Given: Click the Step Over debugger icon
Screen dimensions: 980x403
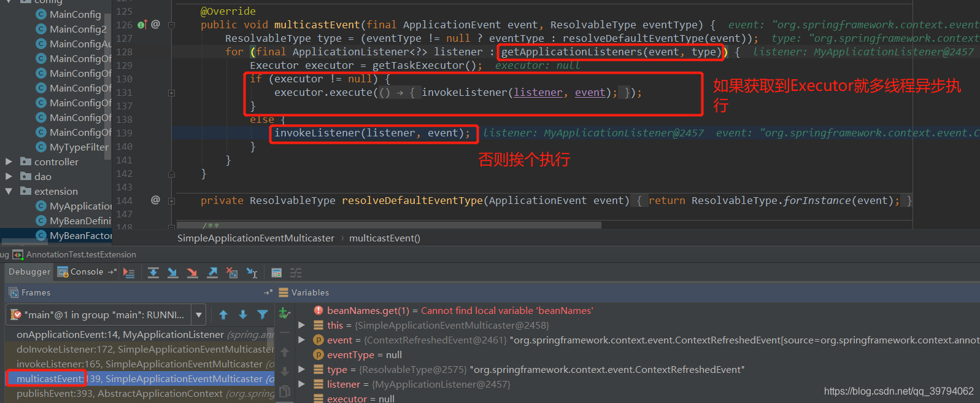Looking at the screenshot, I should coord(153,273).
